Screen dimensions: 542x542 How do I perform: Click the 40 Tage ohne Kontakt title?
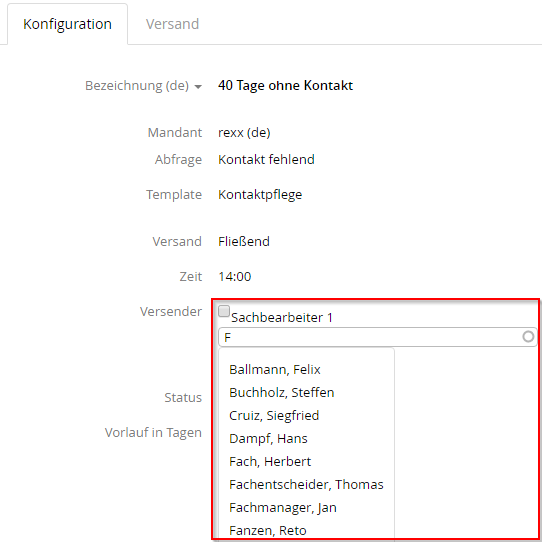(x=286, y=85)
